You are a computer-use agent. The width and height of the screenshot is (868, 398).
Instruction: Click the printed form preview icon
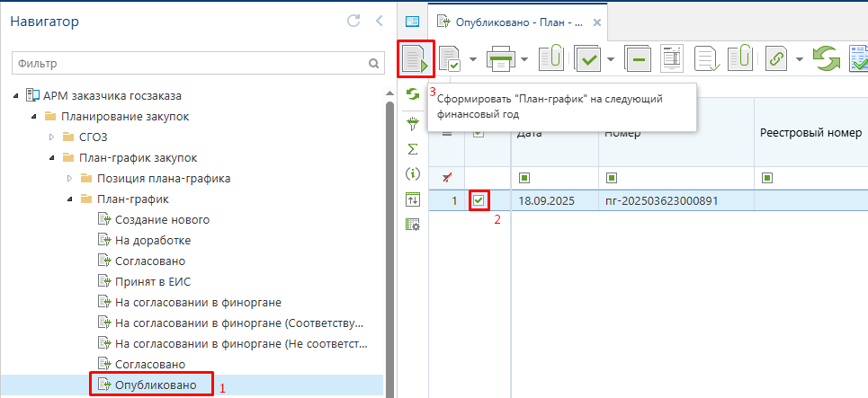click(x=673, y=58)
